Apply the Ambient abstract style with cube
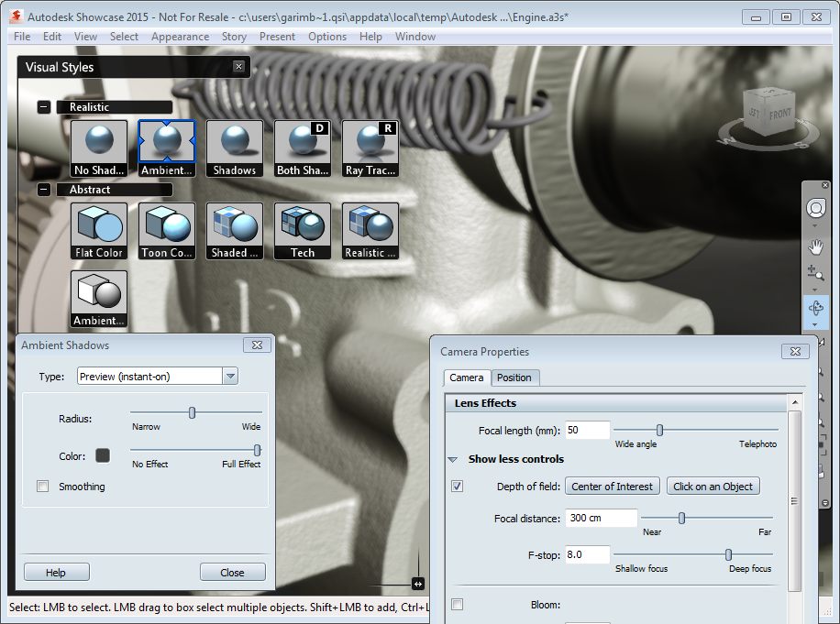 (x=99, y=299)
